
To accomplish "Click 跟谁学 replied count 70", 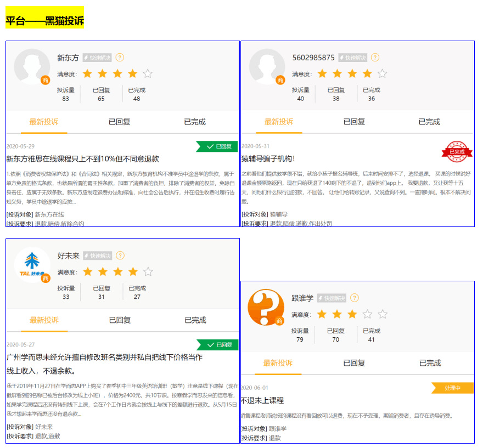I will click(336, 339).
